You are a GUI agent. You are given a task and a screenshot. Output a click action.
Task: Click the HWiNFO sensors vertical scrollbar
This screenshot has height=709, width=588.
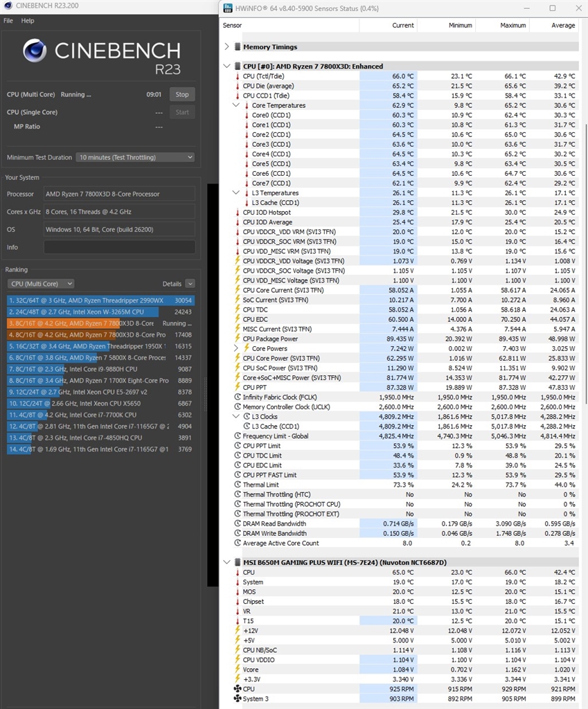click(x=585, y=262)
